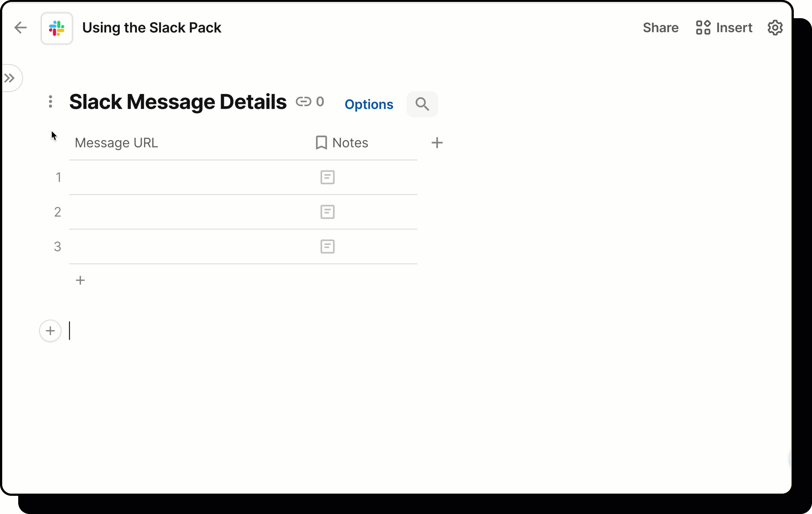The image size is (812, 514).
Task: Expand the left sidebar
Action: (9, 78)
